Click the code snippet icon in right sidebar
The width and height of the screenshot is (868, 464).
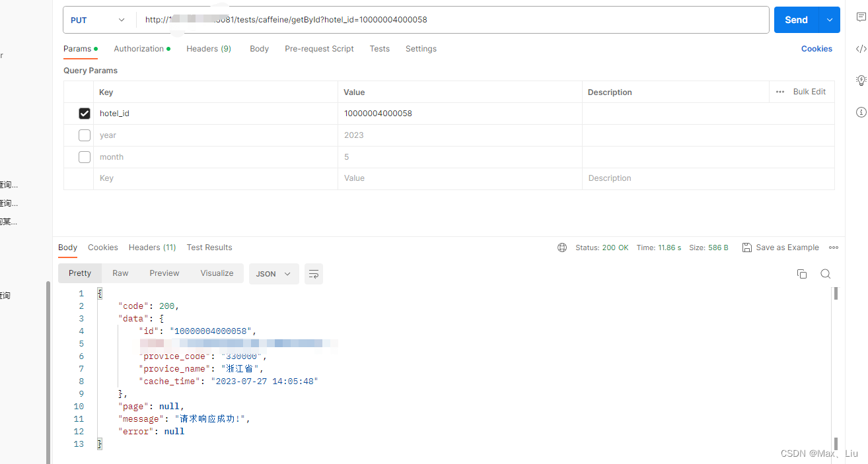(x=860, y=48)
